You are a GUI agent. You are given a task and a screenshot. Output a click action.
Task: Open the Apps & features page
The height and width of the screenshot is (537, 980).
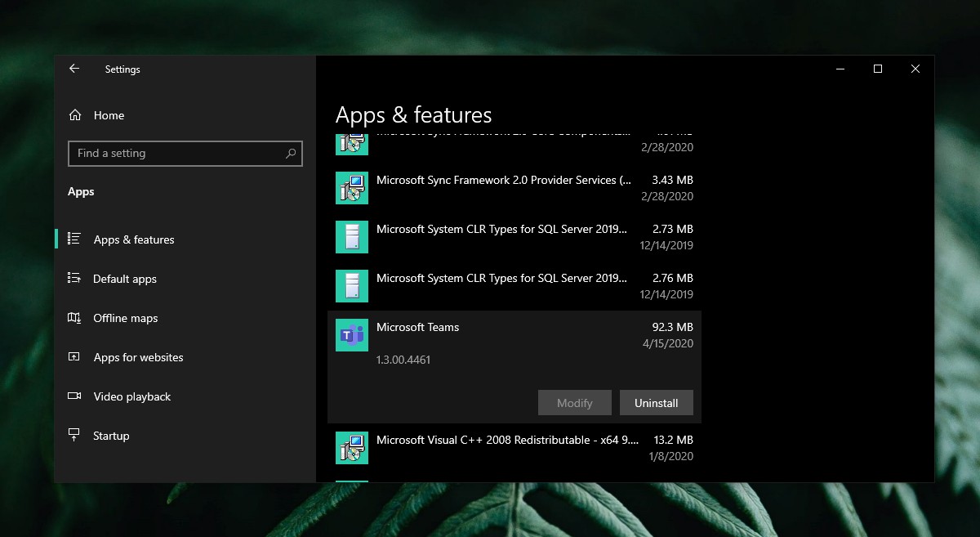[x=134, y=239]
